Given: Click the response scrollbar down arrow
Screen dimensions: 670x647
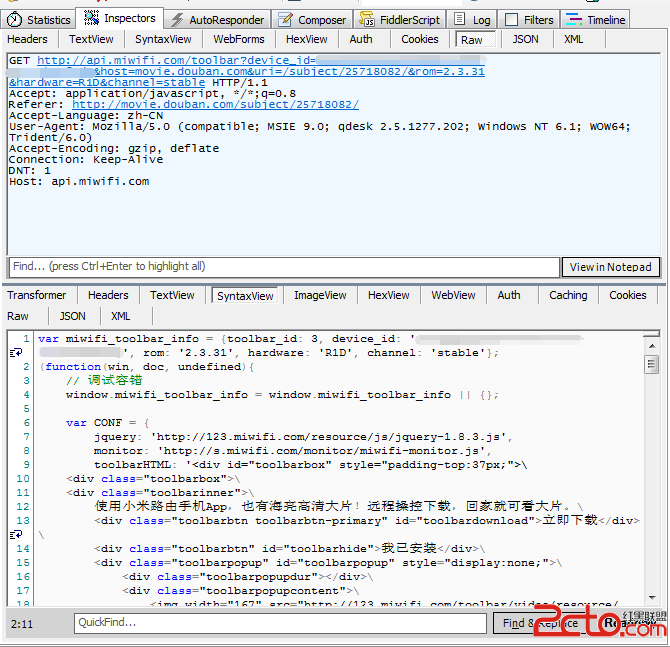Looking at the screenshot, I should pos(652,597).
